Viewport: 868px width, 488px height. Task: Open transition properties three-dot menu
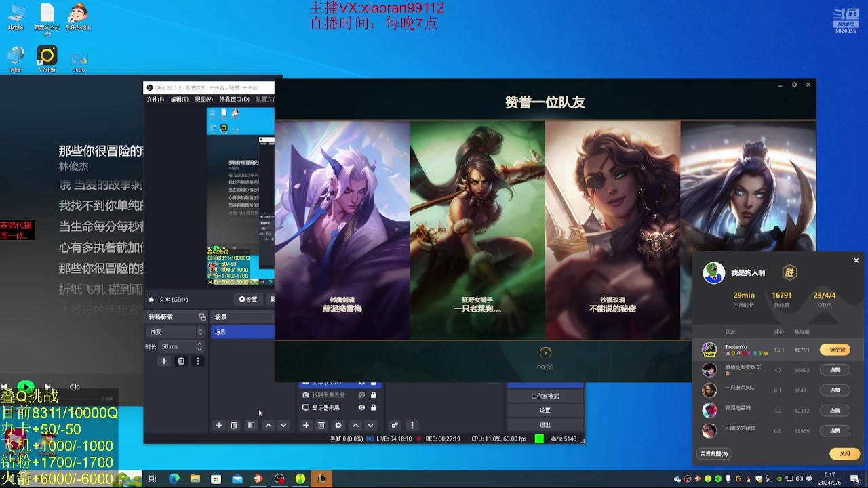[197, 361]
